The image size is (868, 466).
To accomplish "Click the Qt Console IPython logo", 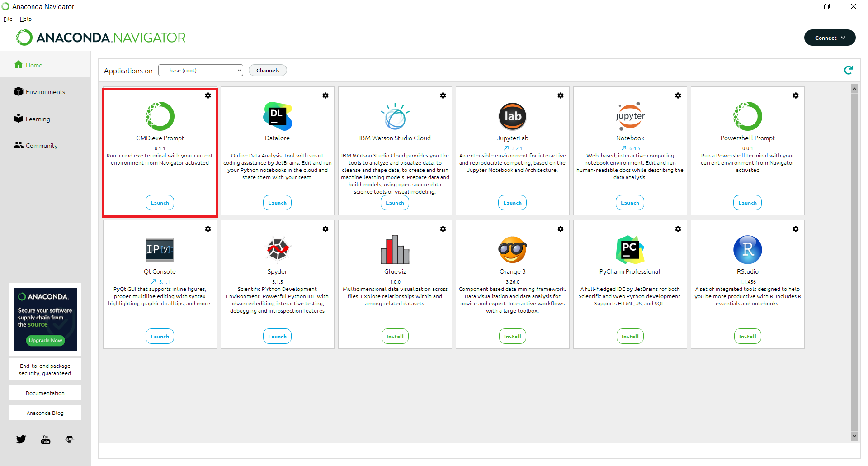I will pyautogui.click(x=160, y=250).
